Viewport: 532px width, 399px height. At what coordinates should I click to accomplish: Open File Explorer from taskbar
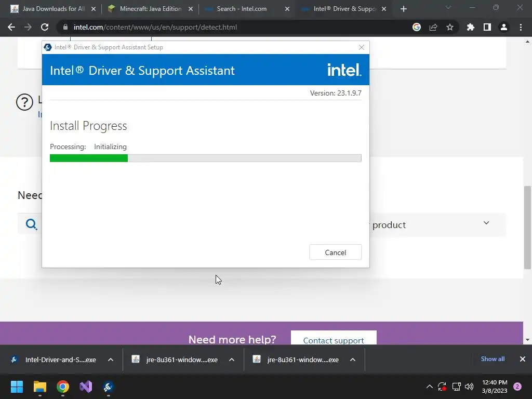click(39, 387)
